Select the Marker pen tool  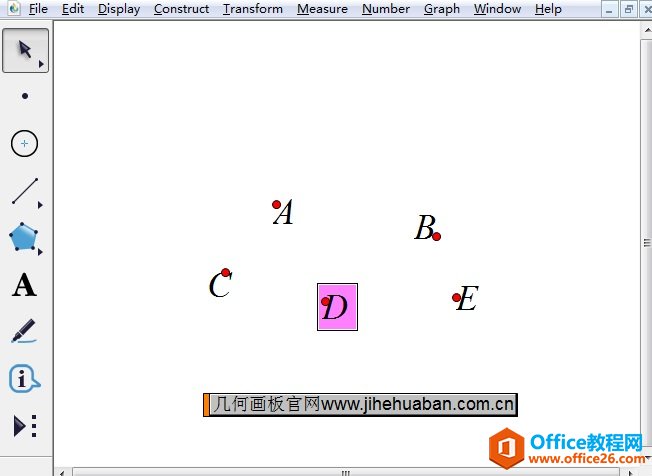tap(24, 331)
